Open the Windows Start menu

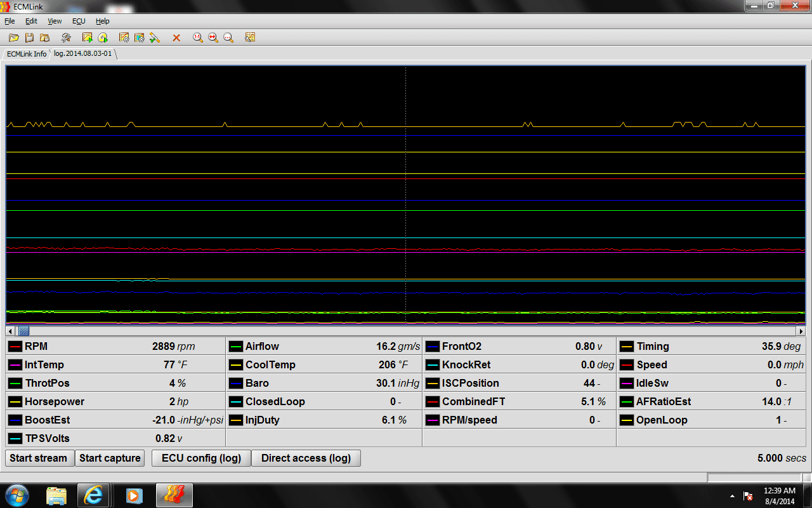[16, 495]
